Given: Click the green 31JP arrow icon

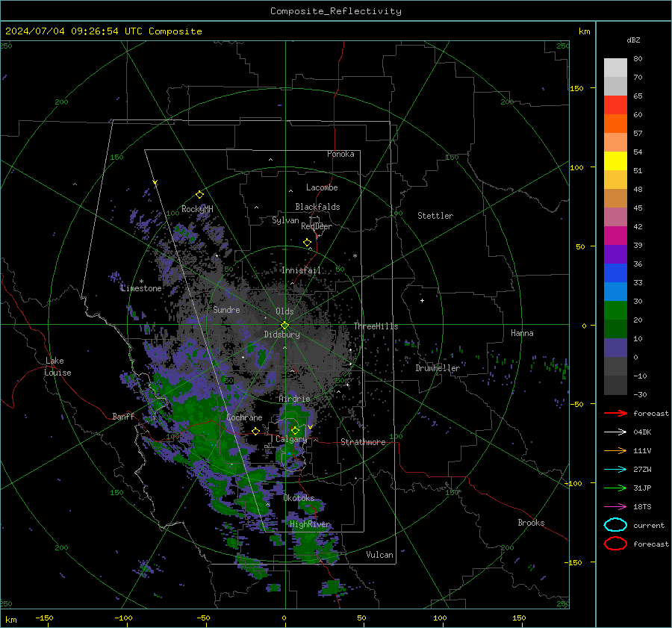Looking at the screenshot, I should (615, 488).
